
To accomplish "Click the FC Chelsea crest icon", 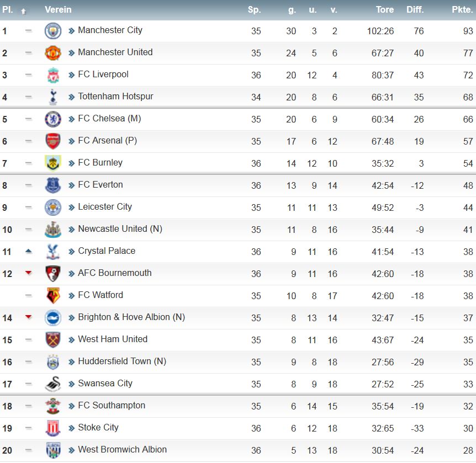I will click(x=53, y=119).
